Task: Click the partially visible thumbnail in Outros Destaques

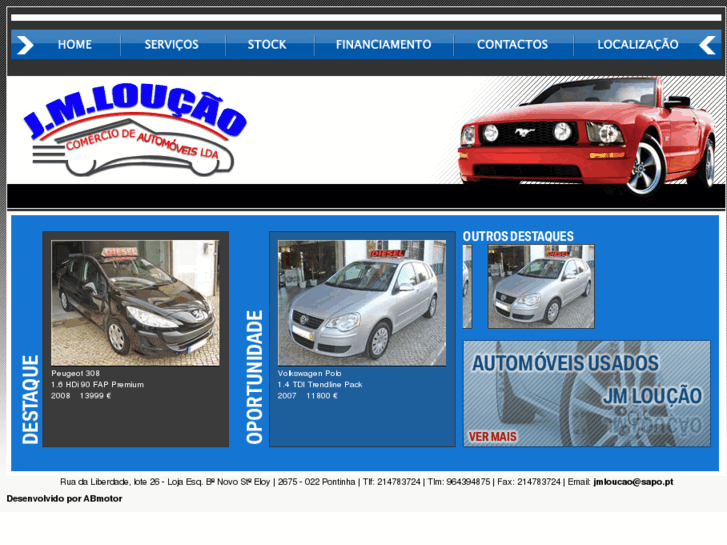Action: (467, 287)
